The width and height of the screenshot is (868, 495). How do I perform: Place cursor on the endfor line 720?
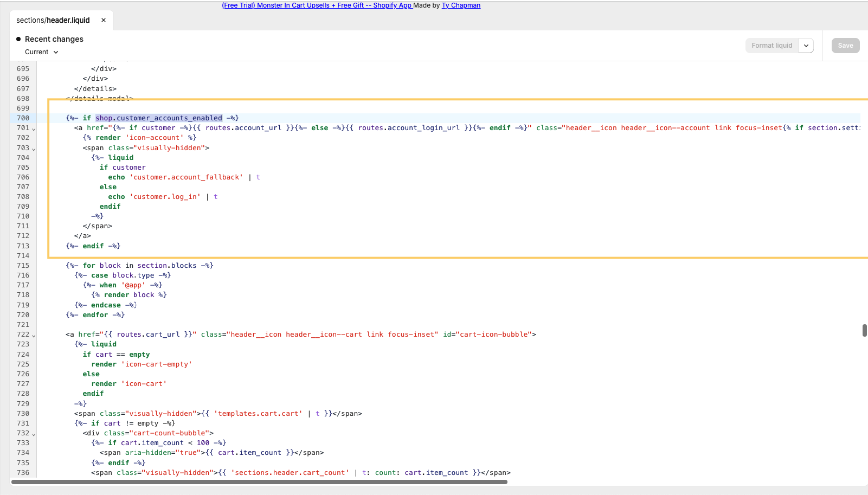pos(95,315)
